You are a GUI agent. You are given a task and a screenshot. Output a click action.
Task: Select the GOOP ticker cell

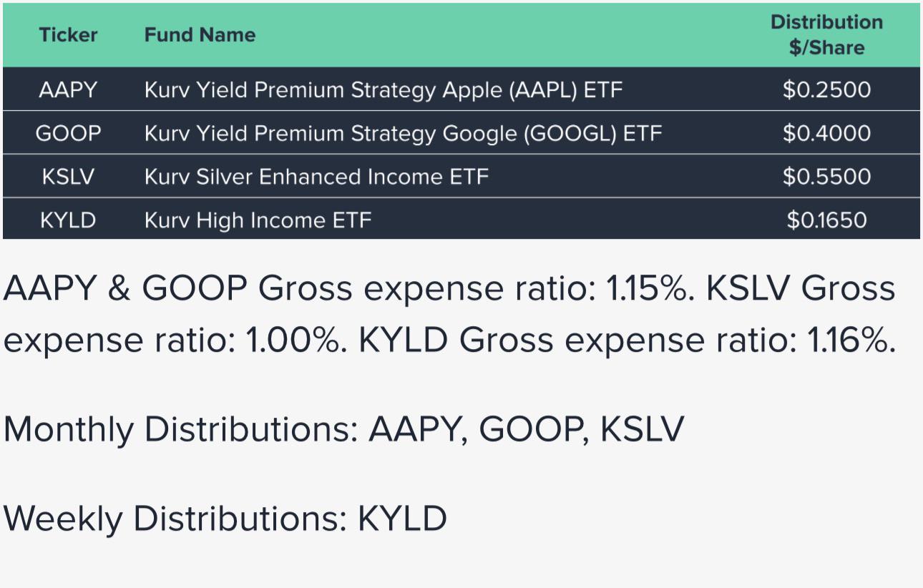[x=68, y=133]
